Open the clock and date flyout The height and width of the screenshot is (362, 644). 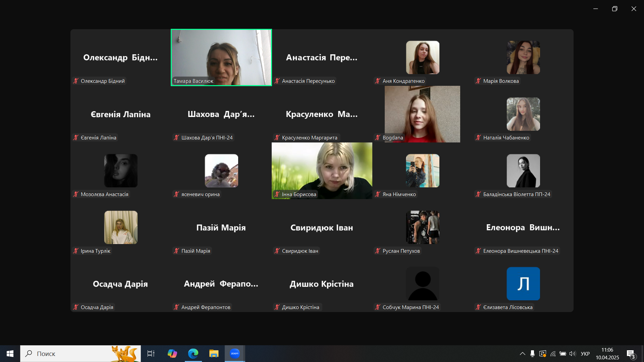click(x=607, y=354)
